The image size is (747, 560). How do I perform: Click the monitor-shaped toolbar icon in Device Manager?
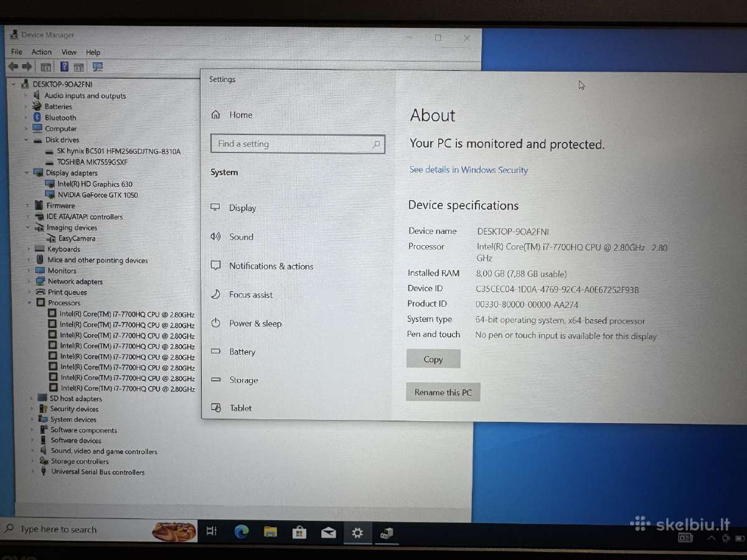point(98,67)
